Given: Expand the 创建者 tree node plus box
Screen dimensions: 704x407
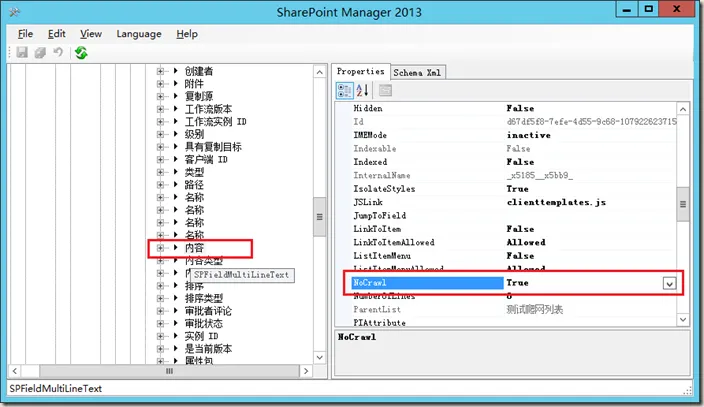Looking at the screenshot, I should [160, 71].
